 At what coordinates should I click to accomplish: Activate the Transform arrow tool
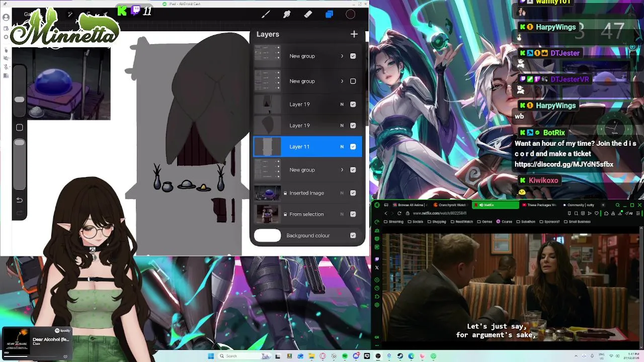(105, 15)
